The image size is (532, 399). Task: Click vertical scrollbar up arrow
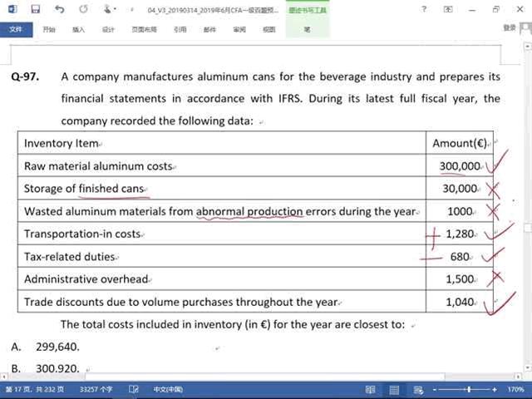528,46
